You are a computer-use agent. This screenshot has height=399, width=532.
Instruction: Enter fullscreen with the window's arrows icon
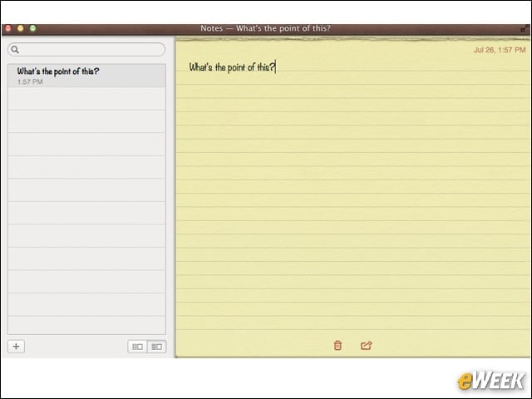(x=525, y=29)
